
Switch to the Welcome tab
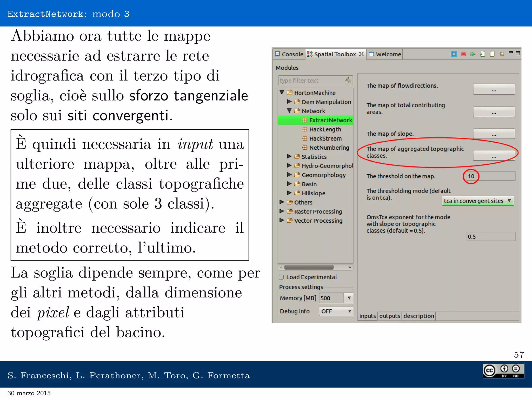click(385, 54)
